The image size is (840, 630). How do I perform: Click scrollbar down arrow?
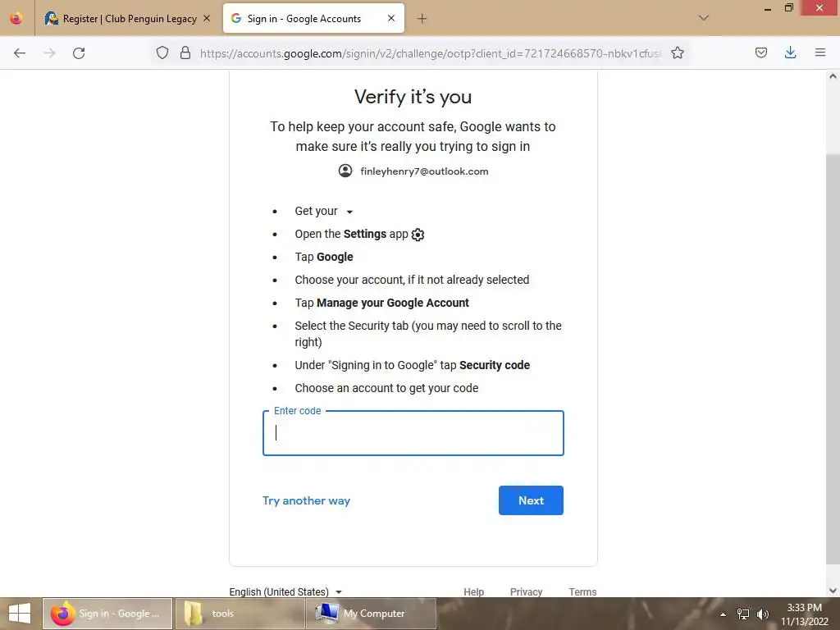(x=833, y=591)
